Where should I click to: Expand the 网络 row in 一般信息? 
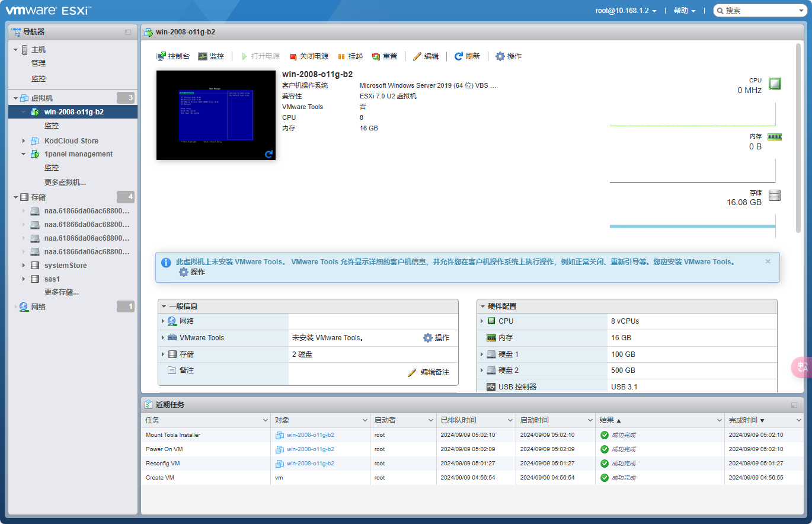(x=163, y=321)
